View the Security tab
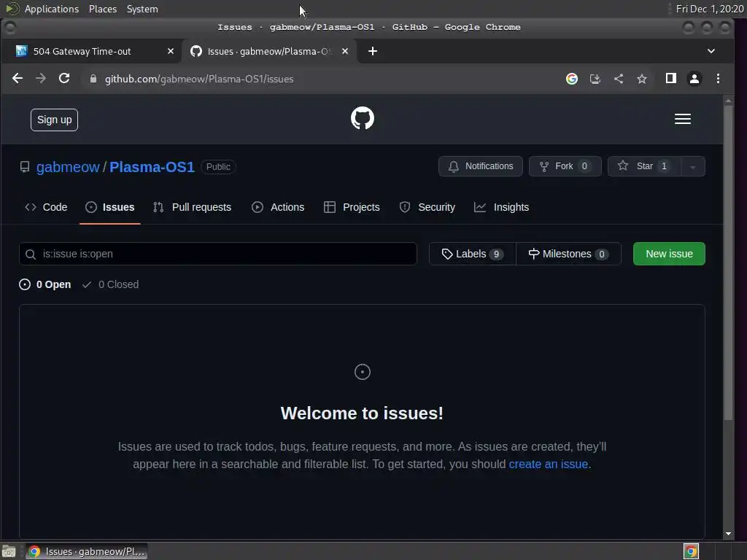Viewport: 747px width, 560px height. click(x=427, y=207)
